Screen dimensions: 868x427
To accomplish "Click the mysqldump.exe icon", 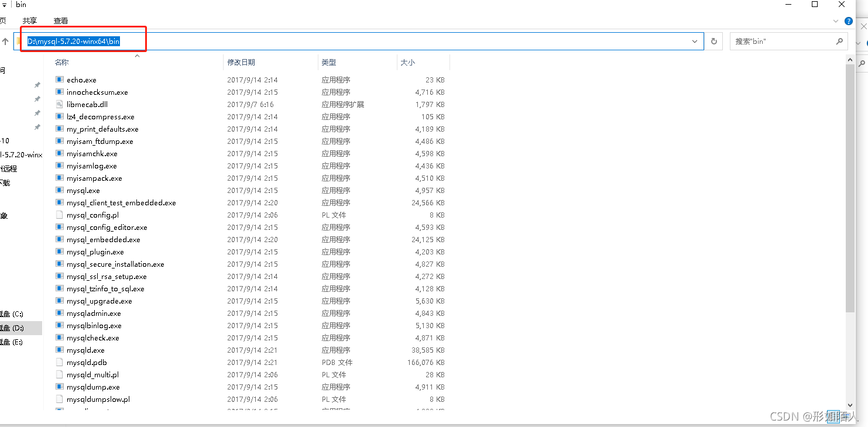I will tap(59, 387).
